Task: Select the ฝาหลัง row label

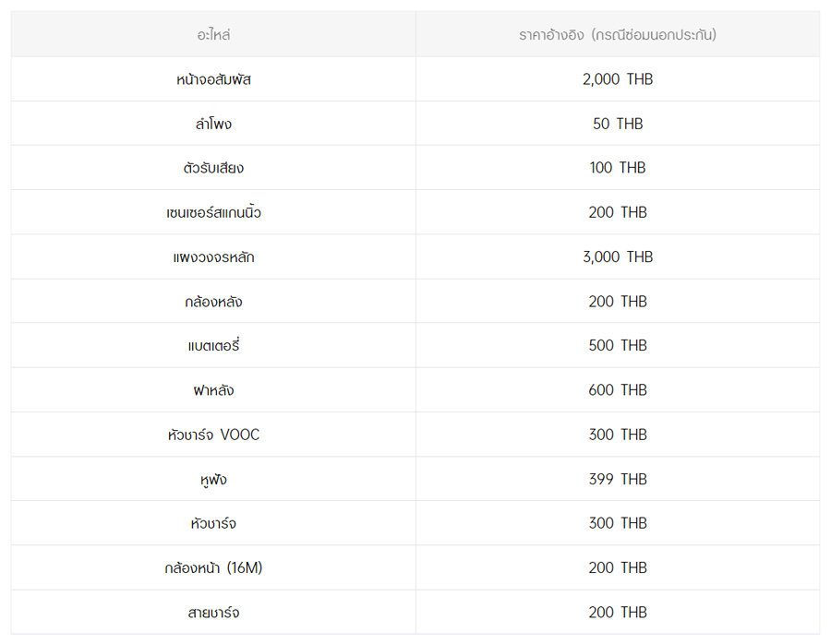Action: point(213,390)
